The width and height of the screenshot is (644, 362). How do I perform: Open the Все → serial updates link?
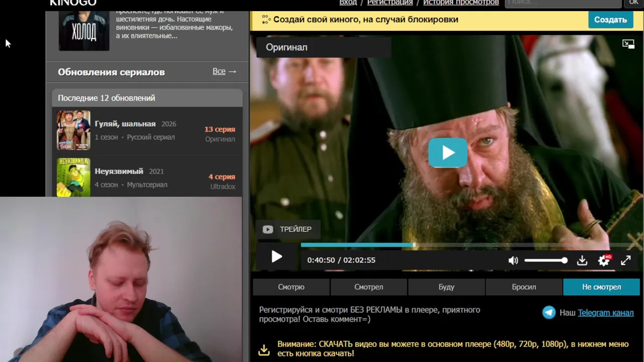click(224, 71)
